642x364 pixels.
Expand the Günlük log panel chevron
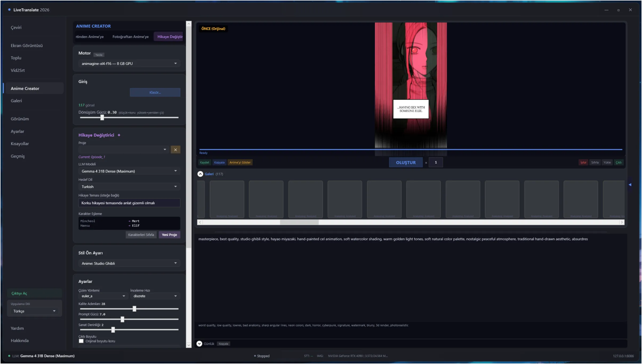point(199,344)
